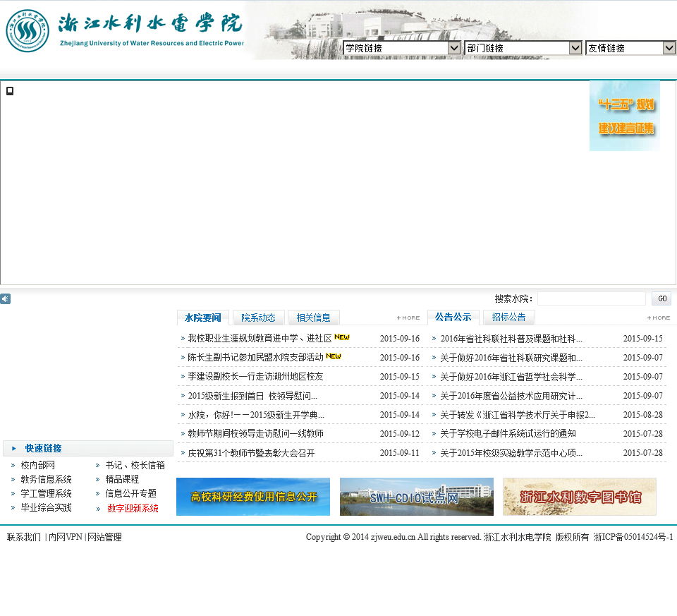Open the 高校科研经费使用信息公开 banner
This screenshot has width=677, height=616.
pos(253,497)
